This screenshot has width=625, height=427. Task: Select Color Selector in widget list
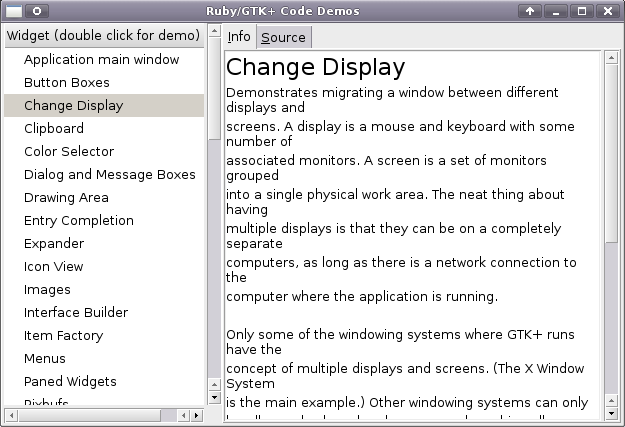(69, 151)
